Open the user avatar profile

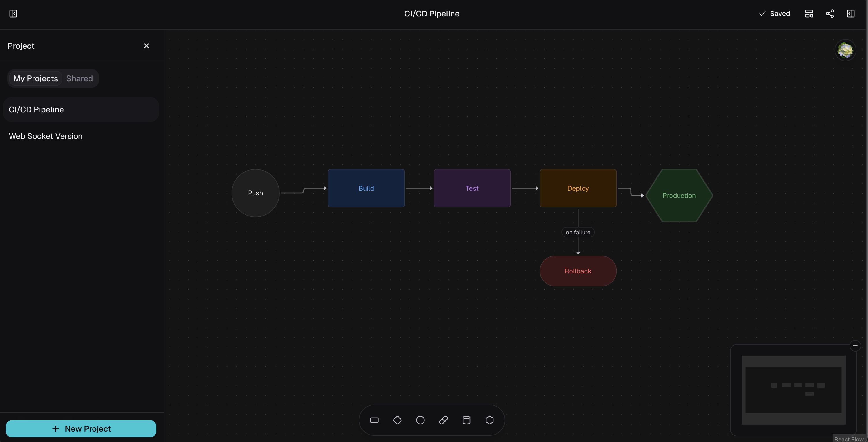tap(845, 50)
